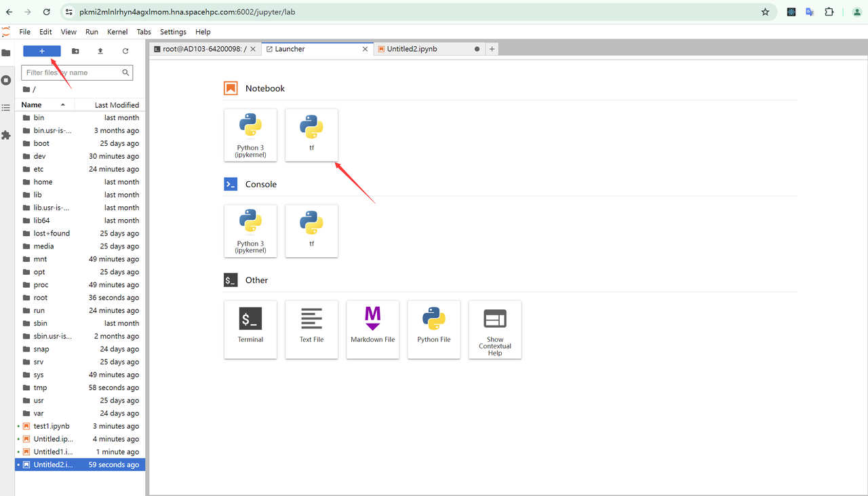The height and width of the screenshot is (496, 868).
Task: Close the Launcher tab
Action: click(365, 49)
